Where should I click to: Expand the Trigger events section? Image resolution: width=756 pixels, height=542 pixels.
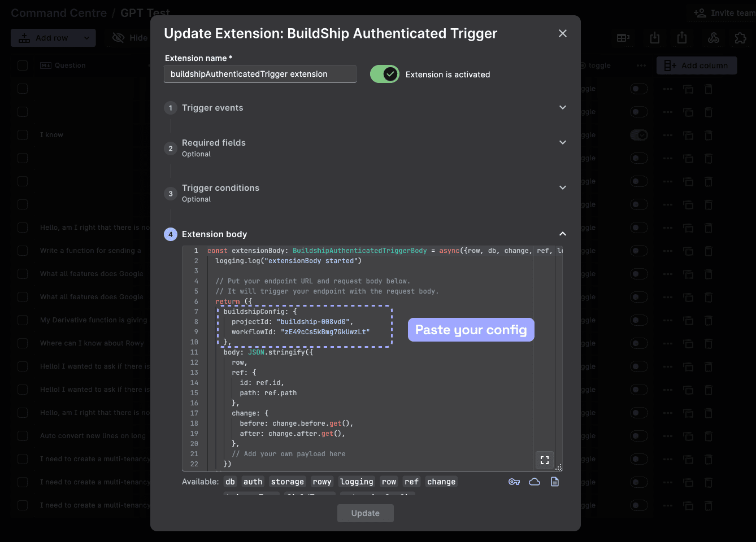point(365,108)
